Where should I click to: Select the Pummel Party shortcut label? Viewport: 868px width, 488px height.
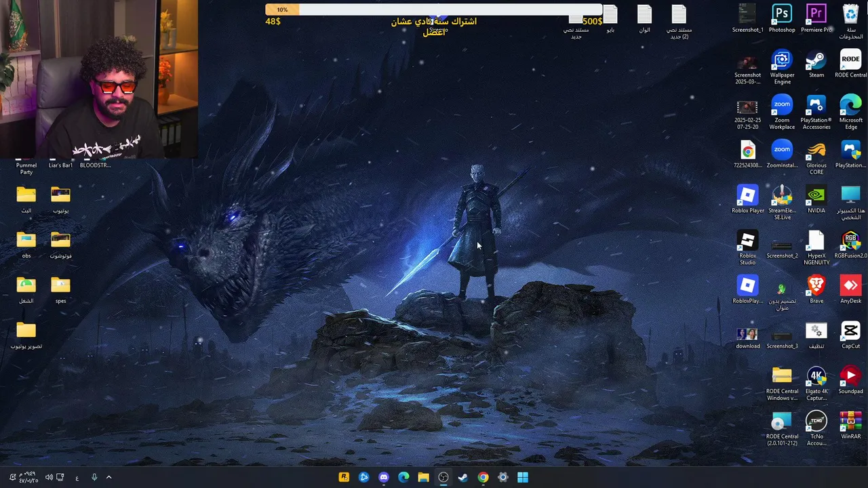click(26, 168)
